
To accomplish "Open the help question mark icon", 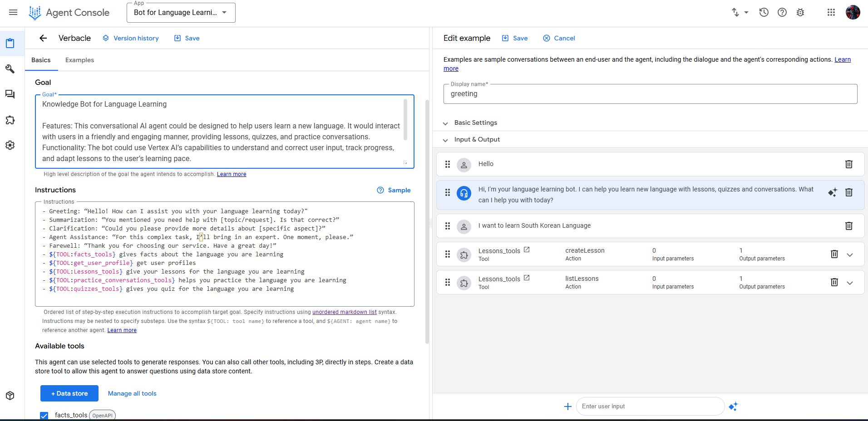I will 782,12.
